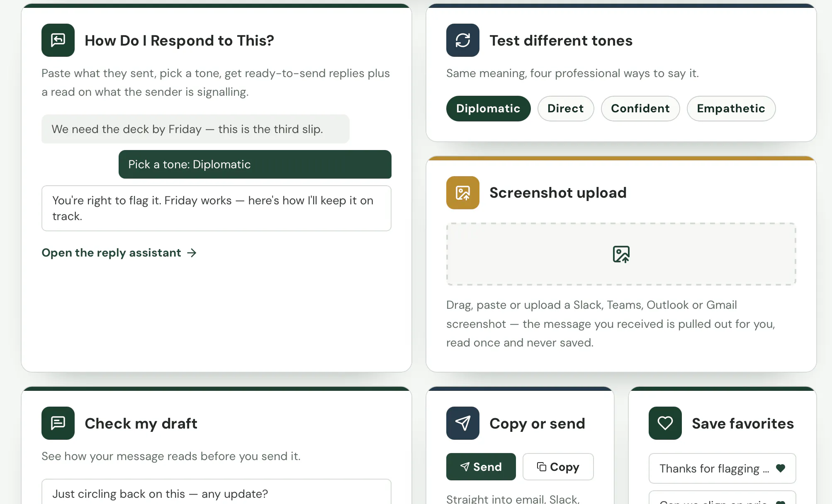Click the generated reply You're right to flag it
832x504 pixels.
coord(217,208)
